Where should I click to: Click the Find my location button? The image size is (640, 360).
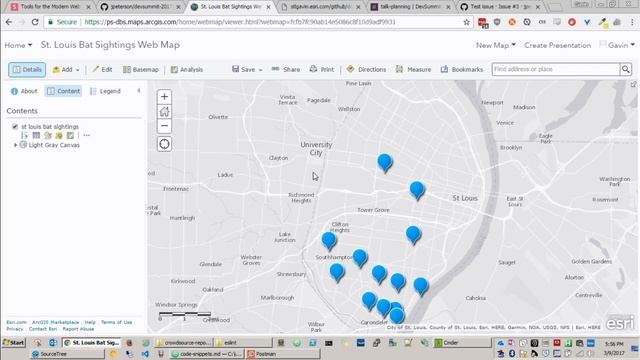click(164, 144)
